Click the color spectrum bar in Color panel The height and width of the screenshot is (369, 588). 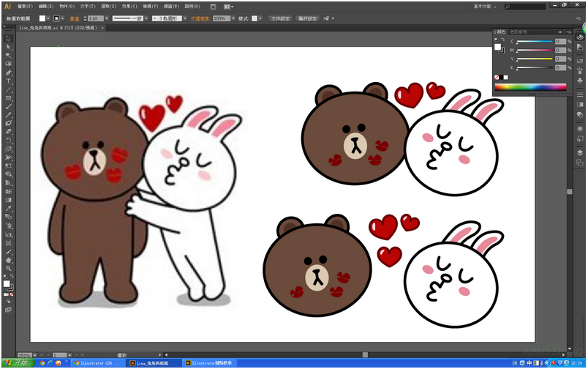point(530,87)
